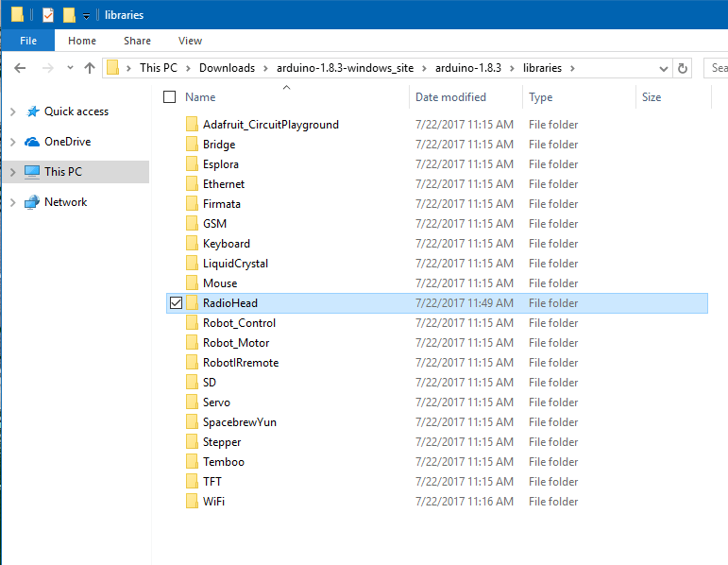Switch to the View ribbon tab
The width and height of the screenshot is (728, 565).
point(190,41)
